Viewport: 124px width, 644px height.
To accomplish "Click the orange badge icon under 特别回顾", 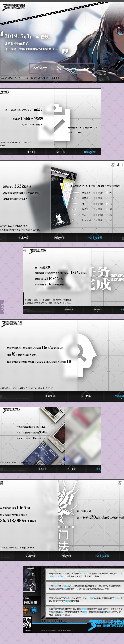I will tap(26, 610).
